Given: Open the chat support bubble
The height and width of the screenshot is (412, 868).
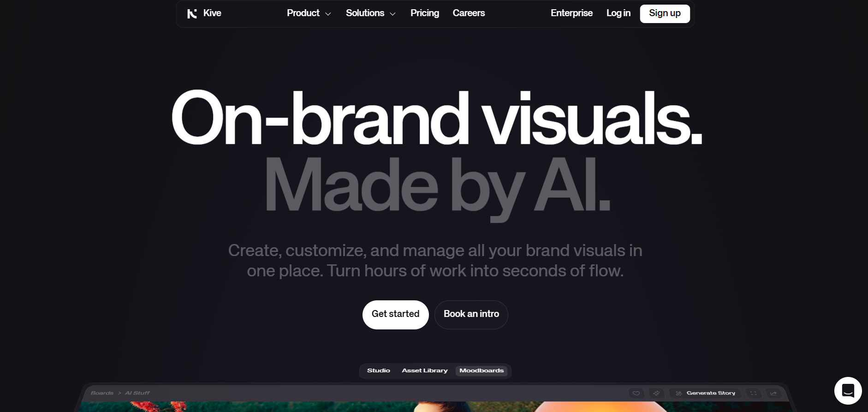Looking at the screenshot, I should pos(848,391).
